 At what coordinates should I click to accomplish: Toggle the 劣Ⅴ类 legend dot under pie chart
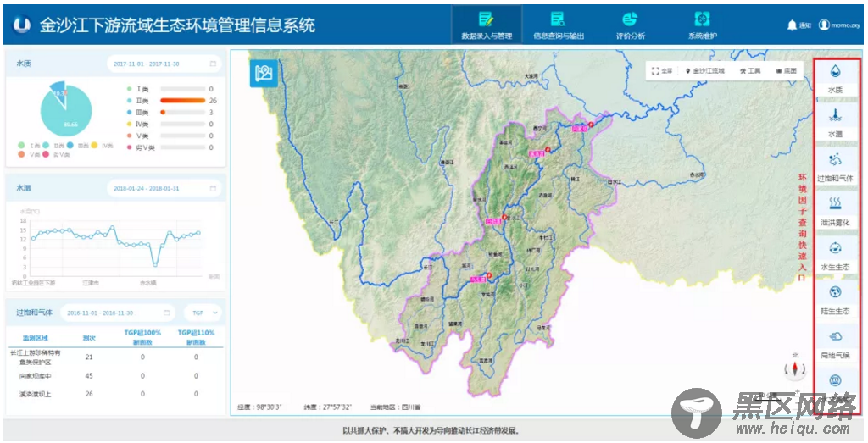point(45,155)
